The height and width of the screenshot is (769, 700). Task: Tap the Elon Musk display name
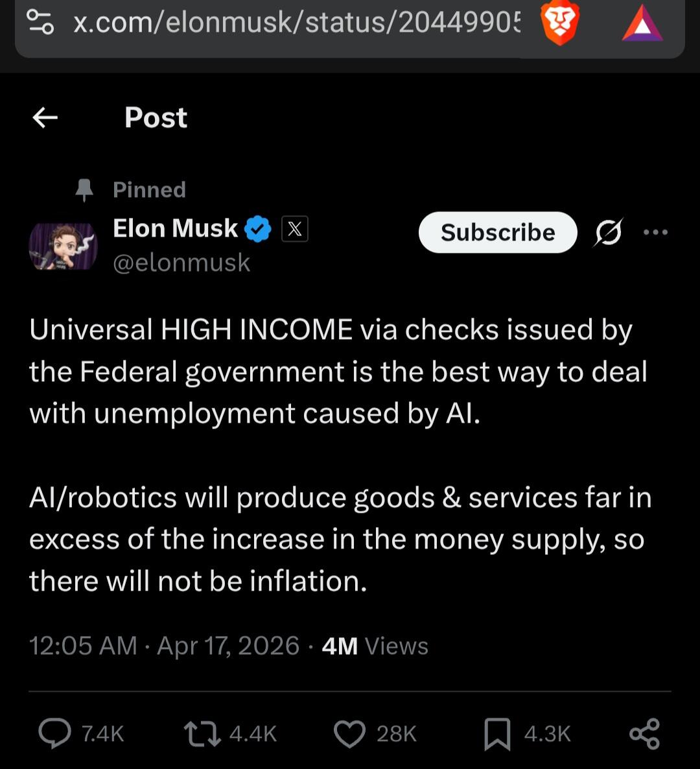tap(175, 228)
